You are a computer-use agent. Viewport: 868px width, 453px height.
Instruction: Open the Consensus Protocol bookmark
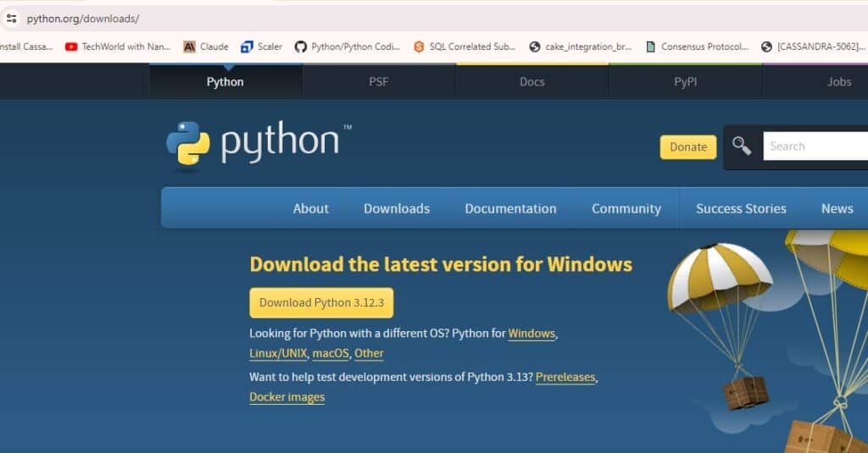(x=697, y=47)
